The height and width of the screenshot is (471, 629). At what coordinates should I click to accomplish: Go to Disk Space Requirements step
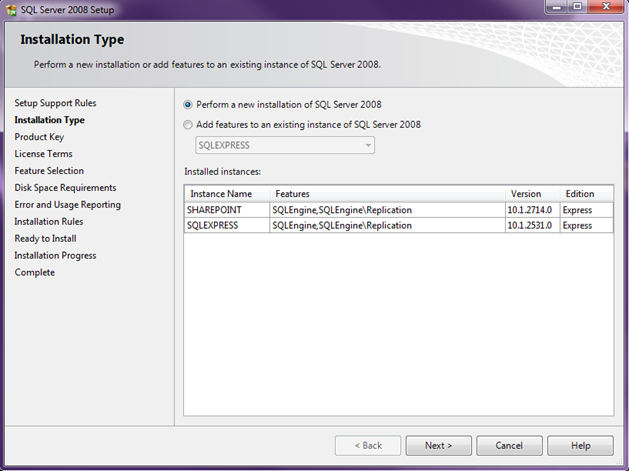[65, 188]
